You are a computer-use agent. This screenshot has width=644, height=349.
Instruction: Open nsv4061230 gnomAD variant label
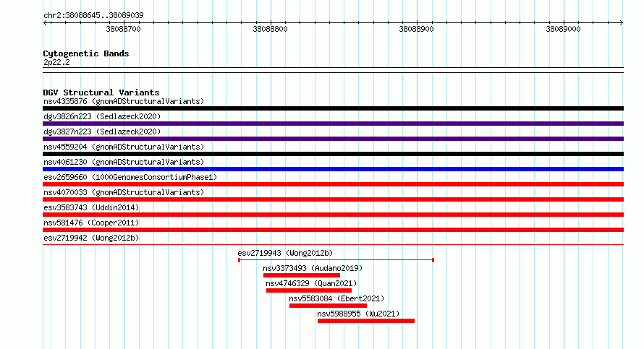[124, 162]
